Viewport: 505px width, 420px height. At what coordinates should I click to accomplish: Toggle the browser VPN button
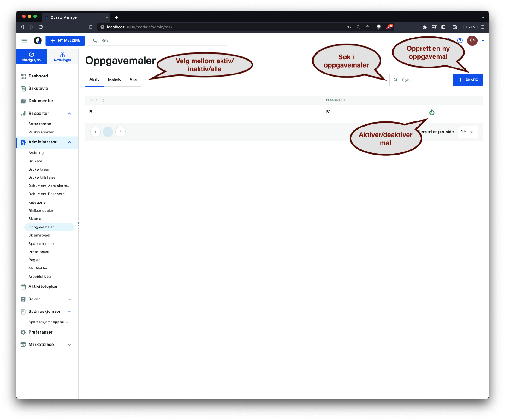point(470,27)
